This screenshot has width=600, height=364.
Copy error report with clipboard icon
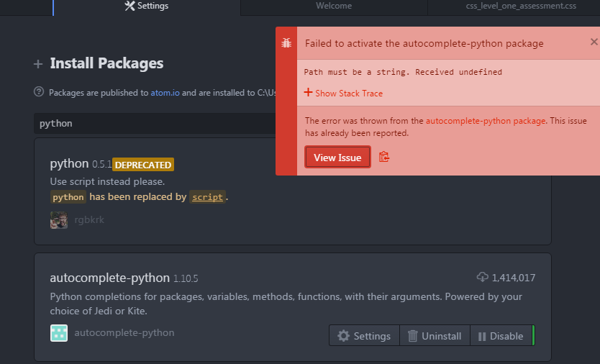(383, 157)
